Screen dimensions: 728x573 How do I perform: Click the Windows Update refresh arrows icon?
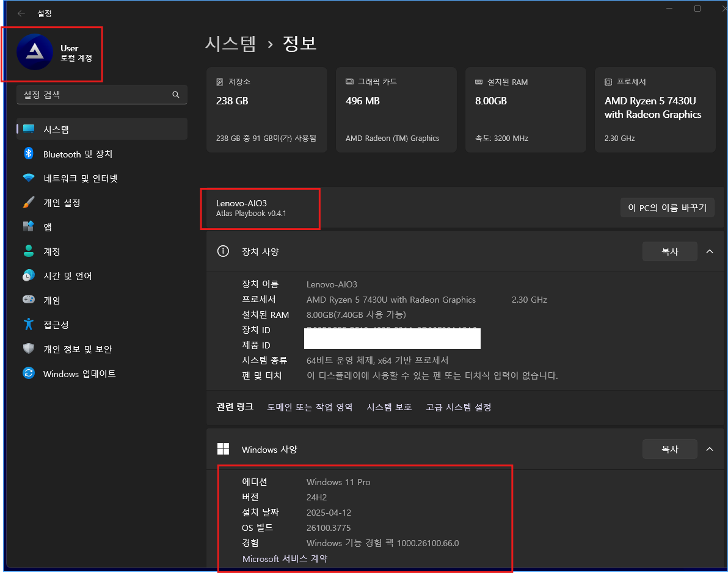coord(29,373)
